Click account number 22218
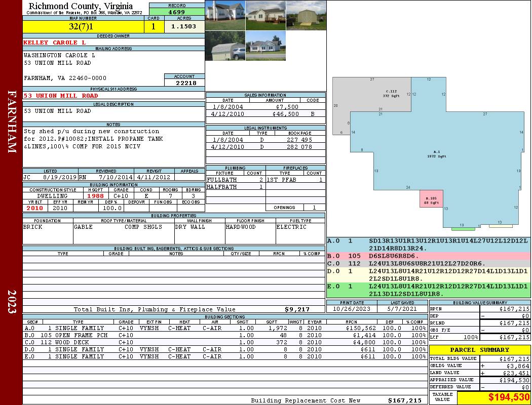532x405 pixels. click(186, 83)
